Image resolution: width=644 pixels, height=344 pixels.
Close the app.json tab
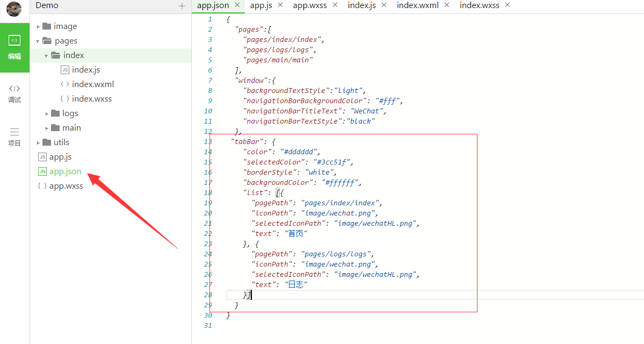(x=237, y=5)
